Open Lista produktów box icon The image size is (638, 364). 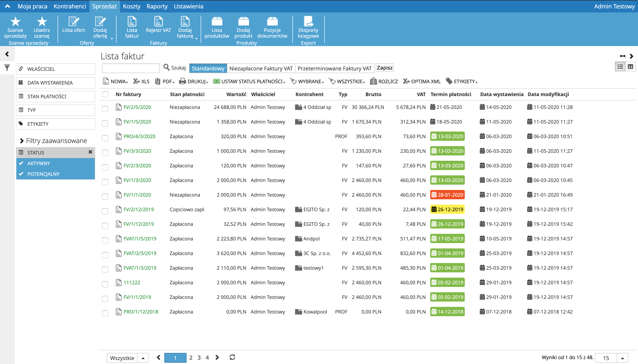(217, 22)
